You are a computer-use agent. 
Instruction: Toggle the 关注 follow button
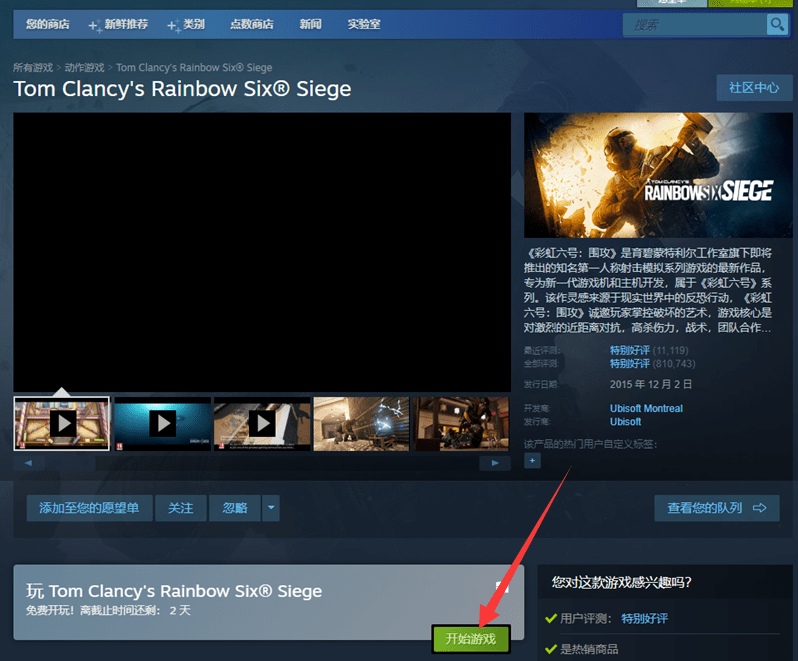point(181,508)
